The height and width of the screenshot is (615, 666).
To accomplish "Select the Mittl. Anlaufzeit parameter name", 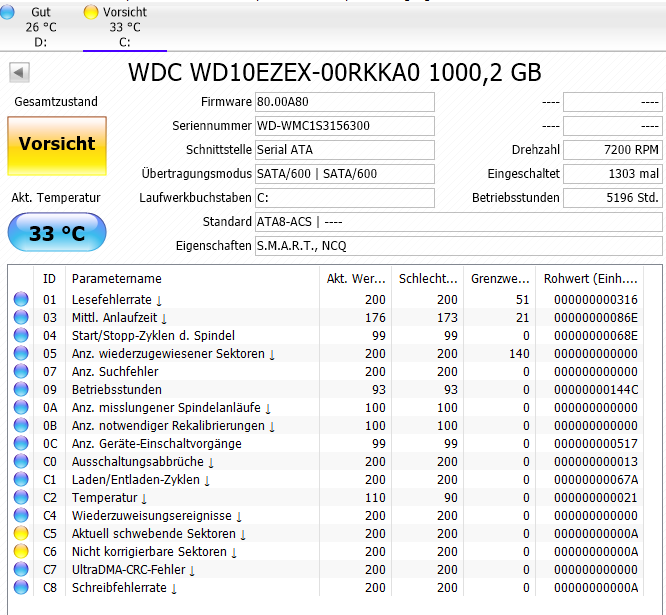I will tap(115, 318).
